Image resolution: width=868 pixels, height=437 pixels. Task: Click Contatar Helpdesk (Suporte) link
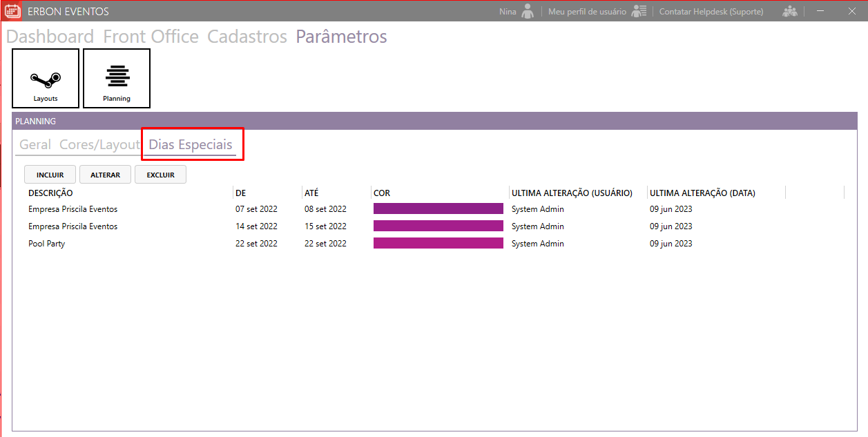point(711,12)
